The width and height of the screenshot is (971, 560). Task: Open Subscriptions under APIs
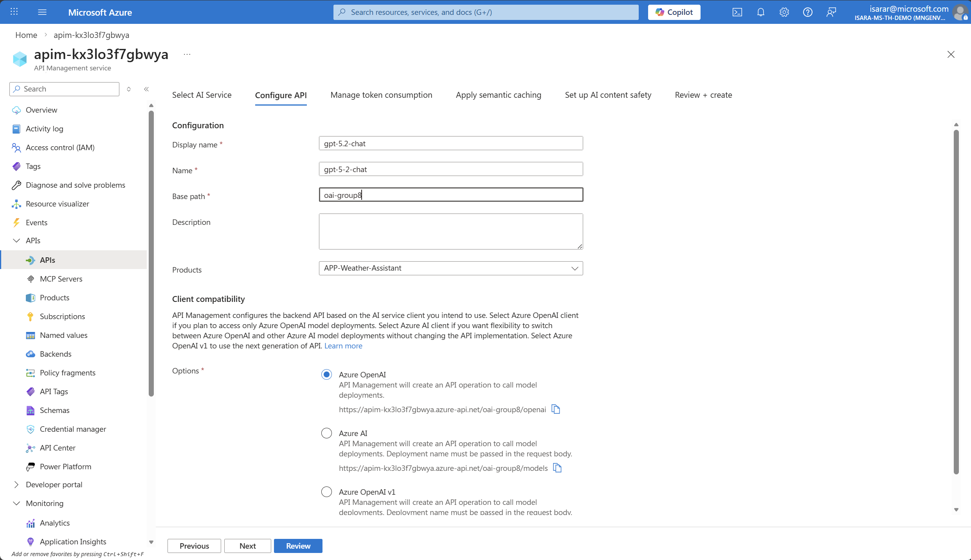tap(62, 316)
